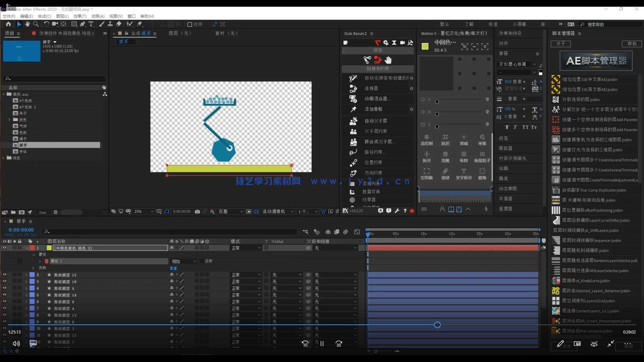This screenshot has height=362, width=644.
Task: Open the 效果(T) menu
Action: pos(80,16)
